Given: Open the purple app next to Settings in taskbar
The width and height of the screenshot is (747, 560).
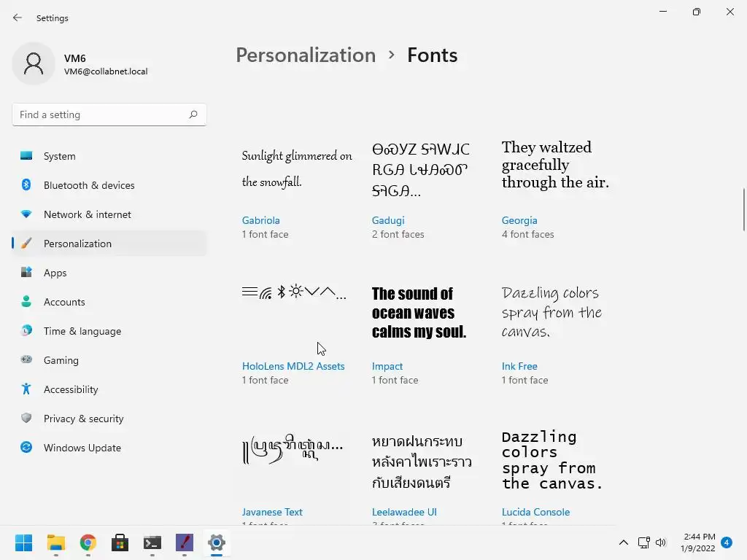Looking at the screenshot, I should click(x=185, y=542).
